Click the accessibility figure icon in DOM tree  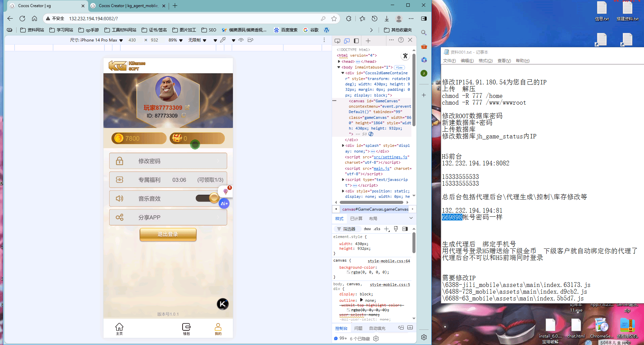[405, 56]
